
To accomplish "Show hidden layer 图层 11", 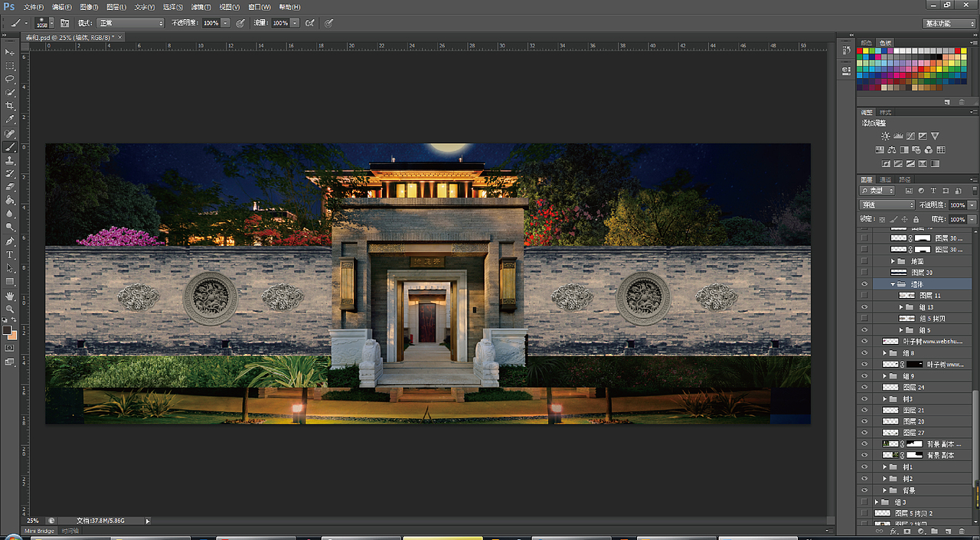I will coord(864,296).
